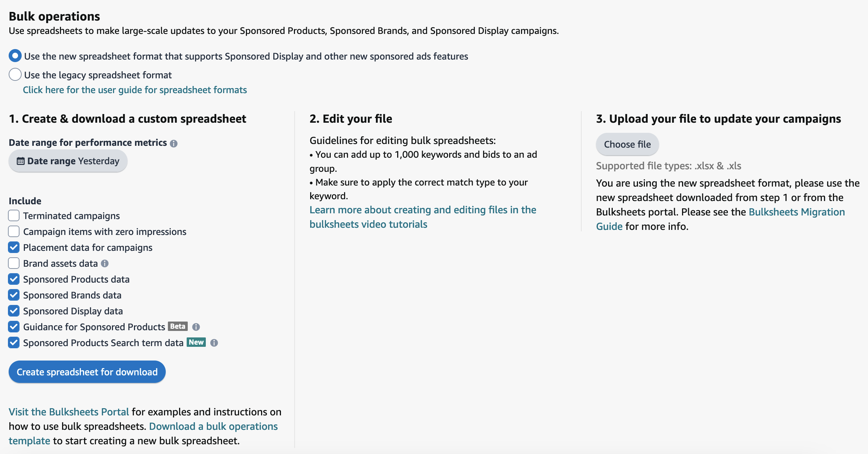
Task: Click info icon after Guidance Beta badge
Action: 196,327
